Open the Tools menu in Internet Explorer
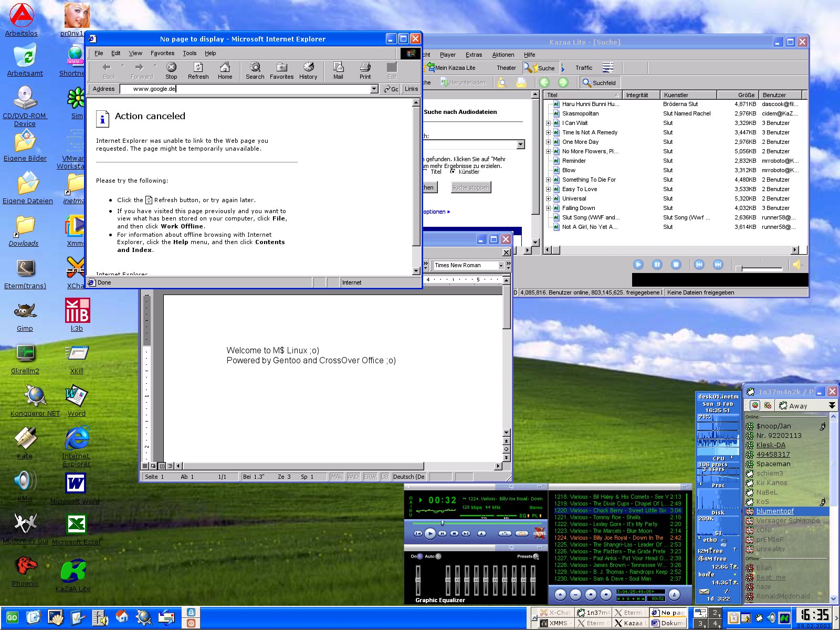The height and width of the screenshot is (630, 840). (190, 53)
